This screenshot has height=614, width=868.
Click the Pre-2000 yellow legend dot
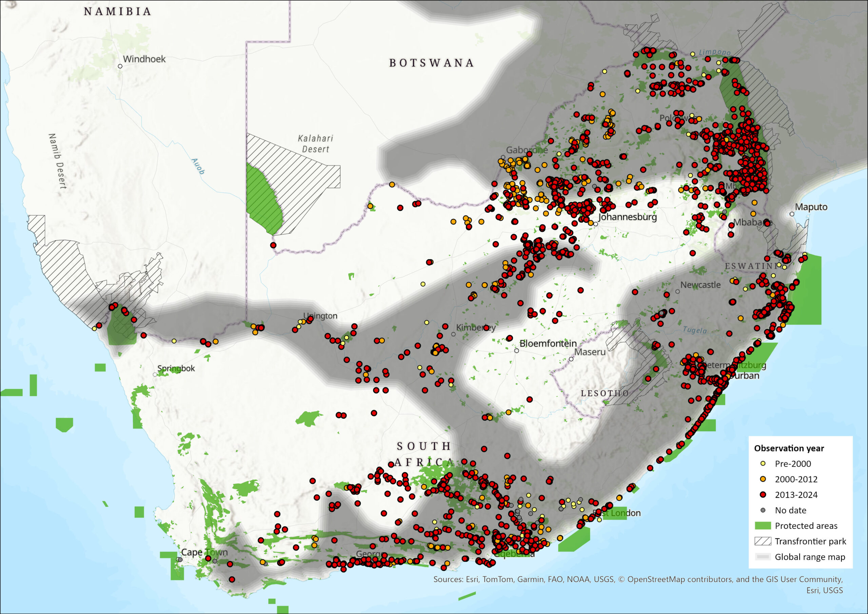pos(763,463)
